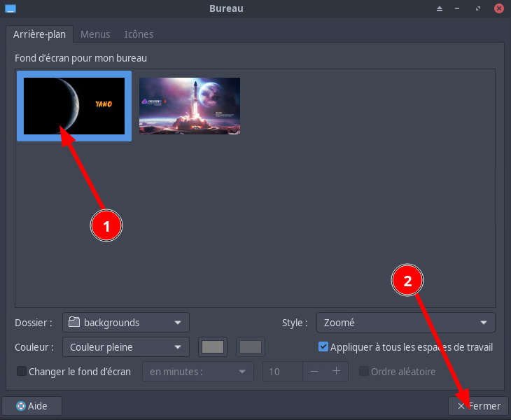Click the X icon on Fermer button

461,406
